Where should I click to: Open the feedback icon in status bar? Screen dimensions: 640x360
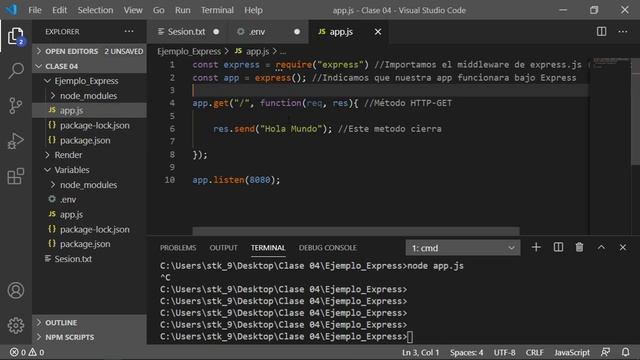pyautogui.click(x=605, y=352)
